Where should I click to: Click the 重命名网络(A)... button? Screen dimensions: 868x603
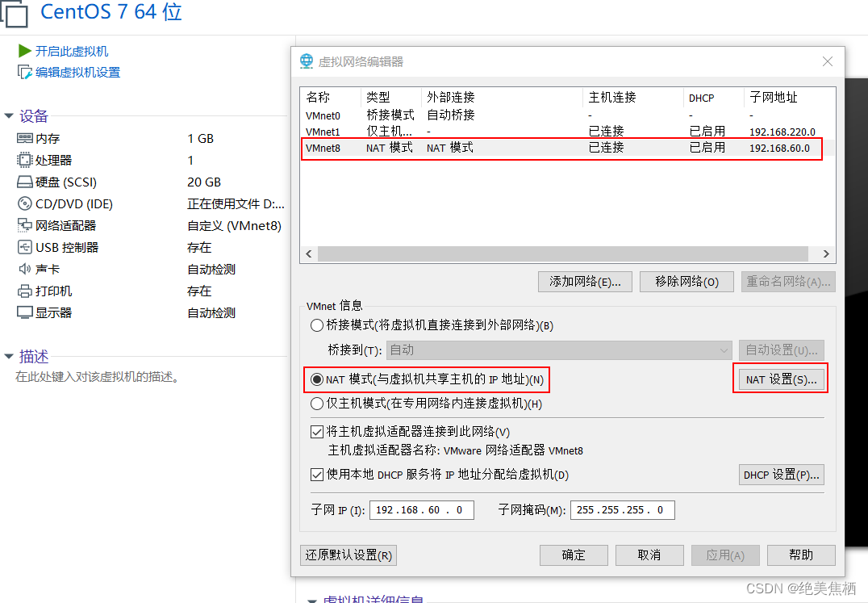(x=788, y=281)
